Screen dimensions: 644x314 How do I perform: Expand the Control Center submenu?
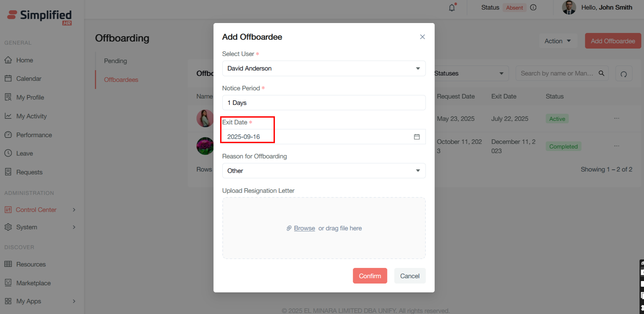(74, 210)
